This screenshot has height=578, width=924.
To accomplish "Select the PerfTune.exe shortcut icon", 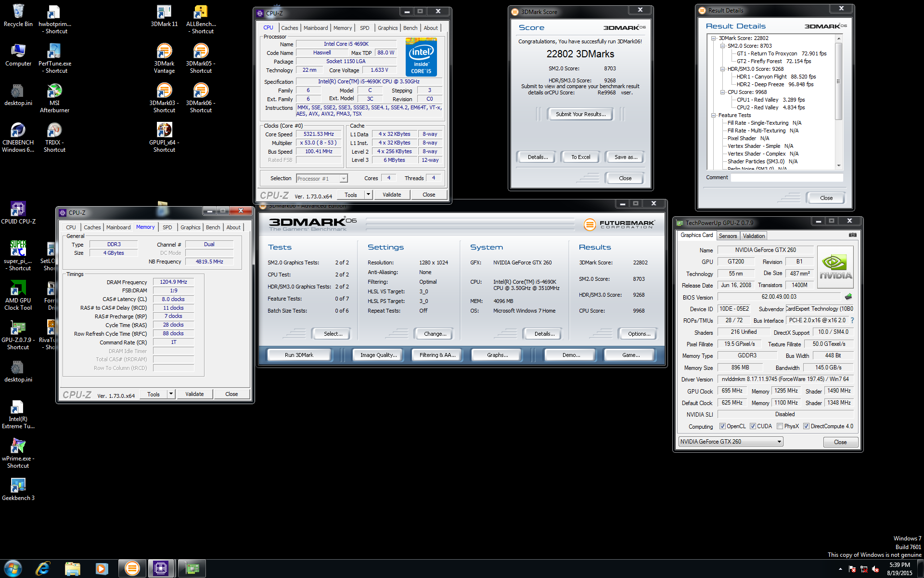I will tap(54, 59).
